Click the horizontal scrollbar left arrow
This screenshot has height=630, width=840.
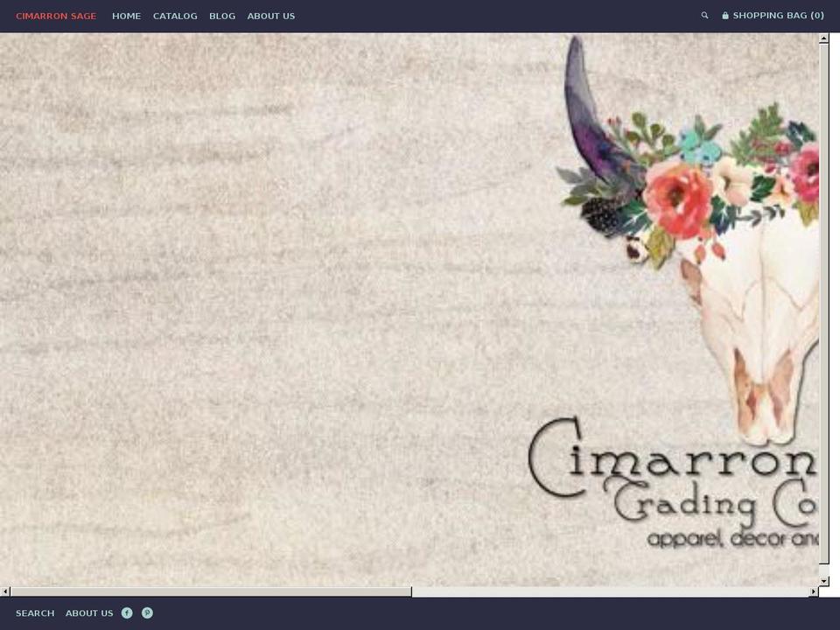tap(5, 591)
